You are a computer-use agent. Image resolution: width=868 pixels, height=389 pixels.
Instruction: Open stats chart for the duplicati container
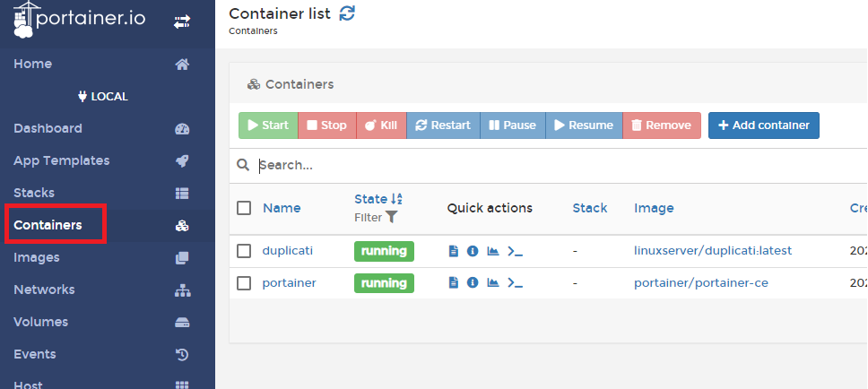tap(492, 251)
